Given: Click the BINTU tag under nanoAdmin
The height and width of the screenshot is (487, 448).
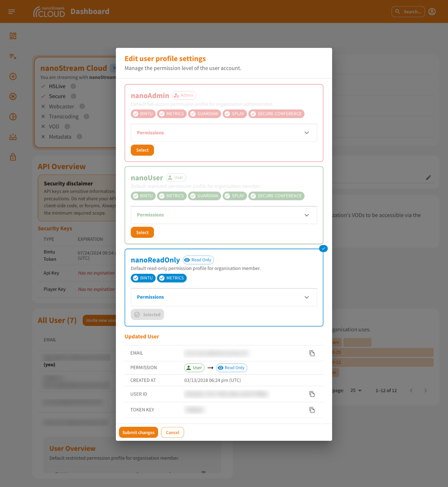Looking at the screenshot, I should click(x=143, y=114).
